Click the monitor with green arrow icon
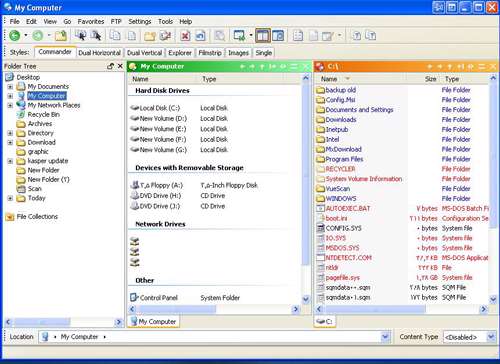 click(x=239, y=36)
